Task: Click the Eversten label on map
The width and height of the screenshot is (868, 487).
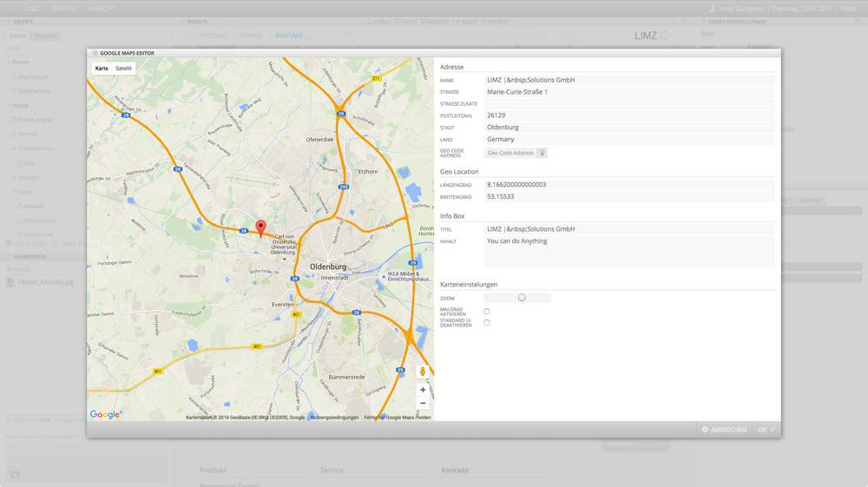Action: pos(282,305)
